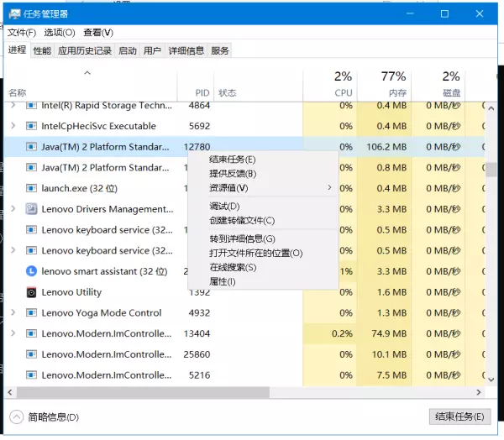The width and height of the screenshot is (504, 440).
Task: Expand the Intel(R) Rapid Storage Techn... process group
Action: (13, 105)
